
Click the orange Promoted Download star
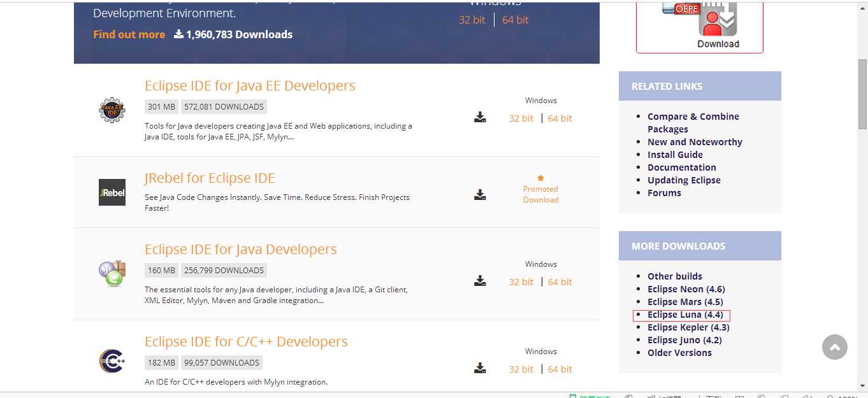point(540,178)
